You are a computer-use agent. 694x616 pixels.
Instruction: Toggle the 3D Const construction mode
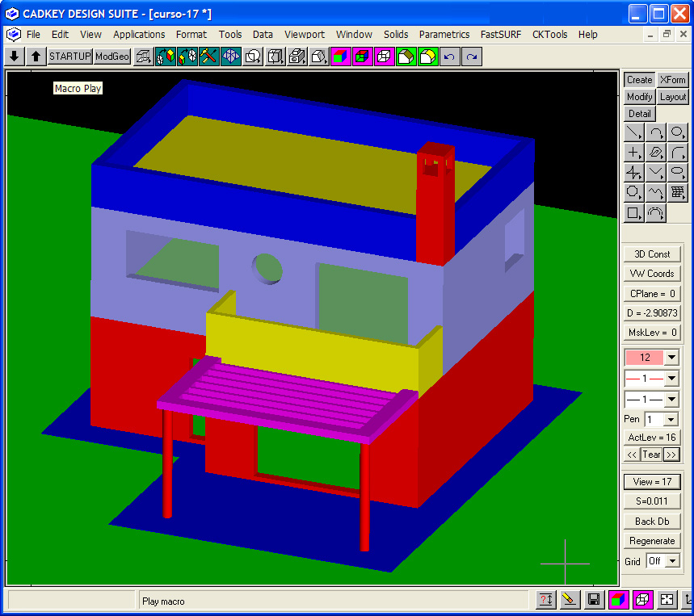(652, 254)
